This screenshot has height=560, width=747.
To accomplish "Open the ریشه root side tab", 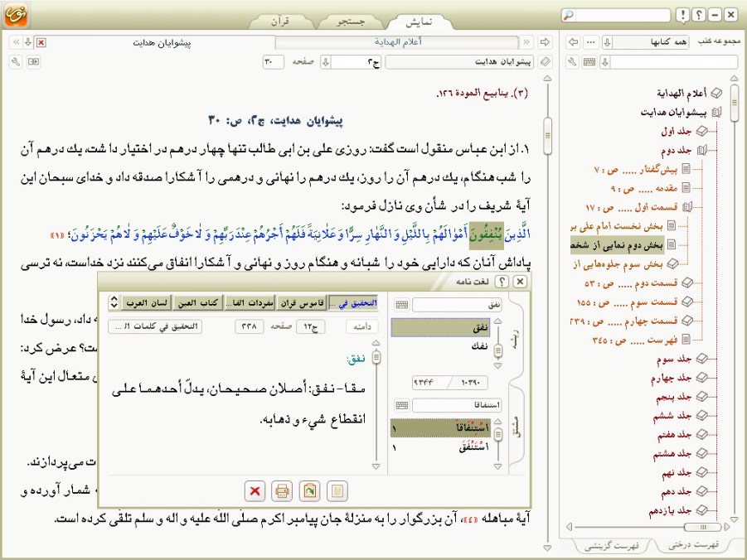I will [x=516, y=339].
